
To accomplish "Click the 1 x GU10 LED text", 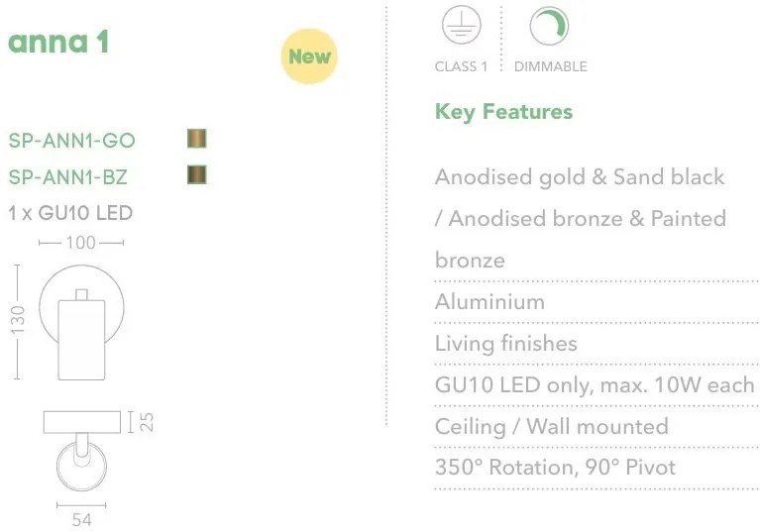I will click(x=70, y=213).
